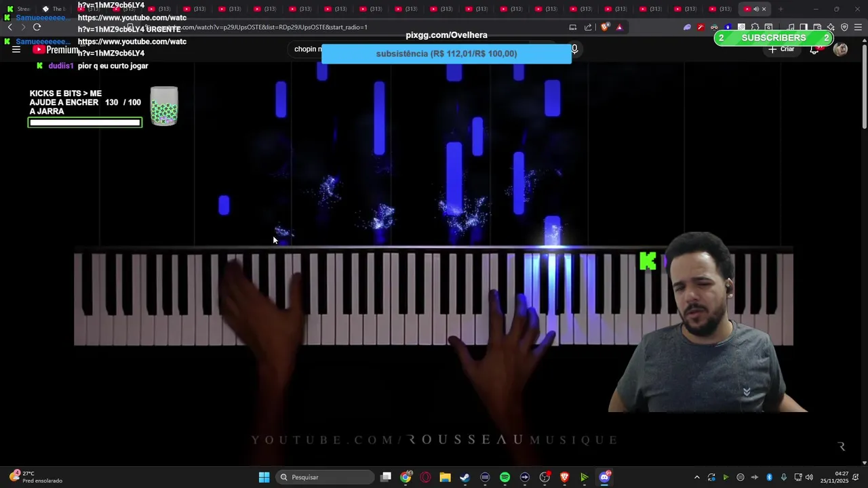The image size is (868, 488).
Task: Open Discord from the taskbar
Action: pyautogui.click(x=604, y=477)
